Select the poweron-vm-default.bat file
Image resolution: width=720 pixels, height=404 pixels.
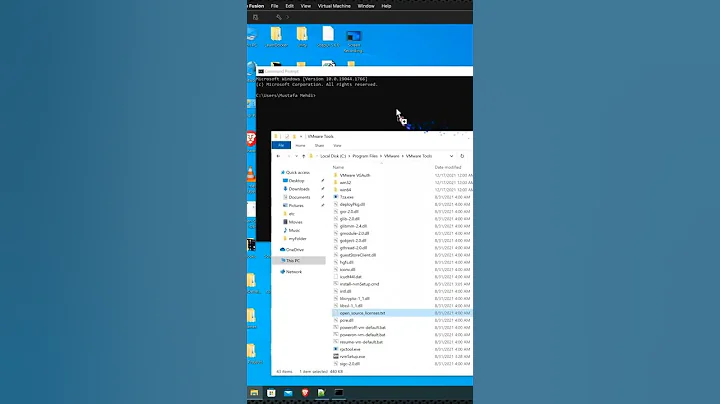(x=362, y=335)
